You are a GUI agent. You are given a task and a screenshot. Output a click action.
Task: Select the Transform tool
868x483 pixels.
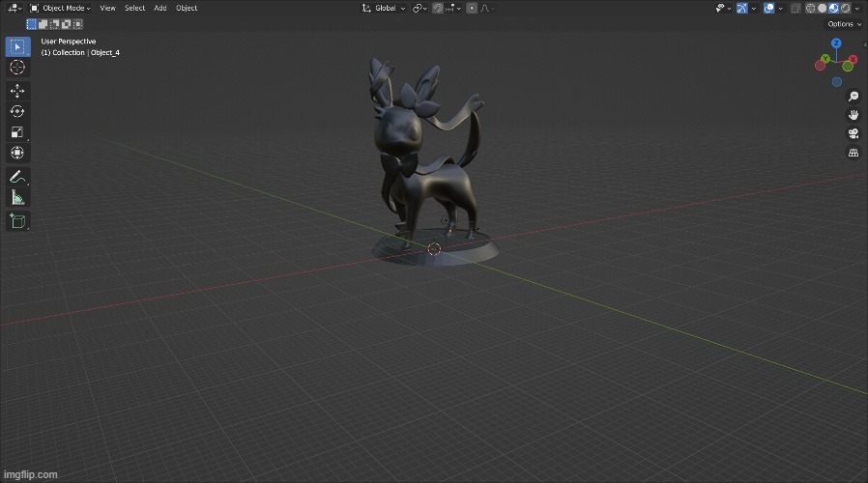(x=17, y=153)
